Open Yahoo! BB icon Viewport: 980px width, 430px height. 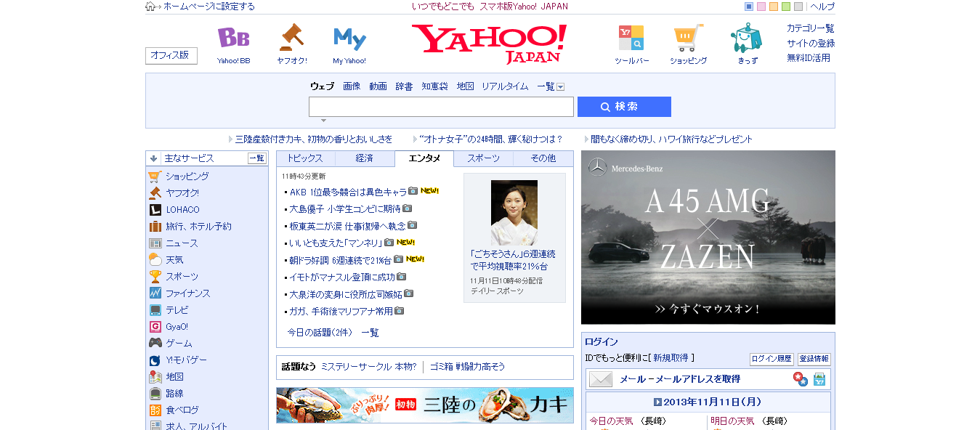coord(233,38)
